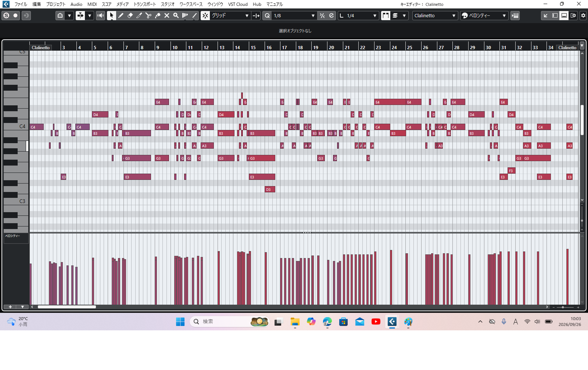Open the key editor setup gear
Image resolution: width=588 pixels, height=370 pixels.
pyautogui.click(x=583, y=15)
